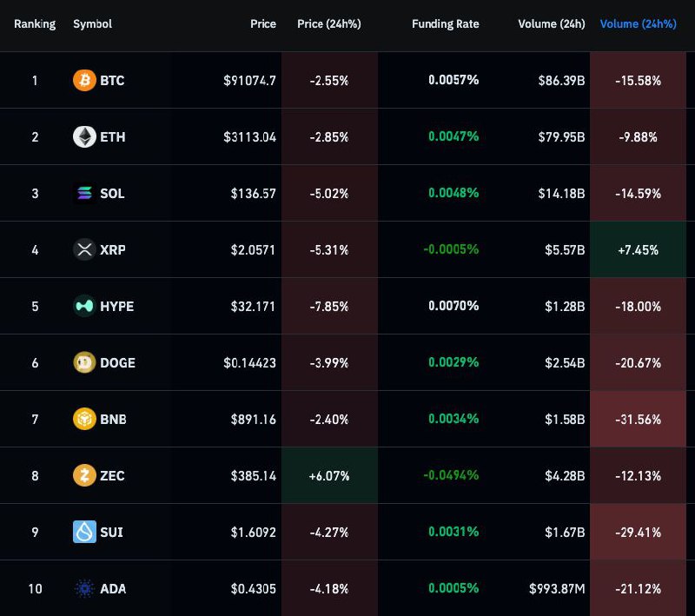Screen dimensions: 695x616
Task: Sort by Volume (24h%) column header
Action: click(638, 24)
